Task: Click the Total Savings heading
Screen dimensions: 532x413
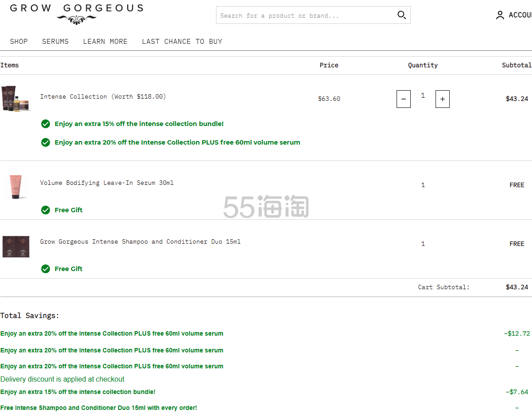Action: [30, 316]
